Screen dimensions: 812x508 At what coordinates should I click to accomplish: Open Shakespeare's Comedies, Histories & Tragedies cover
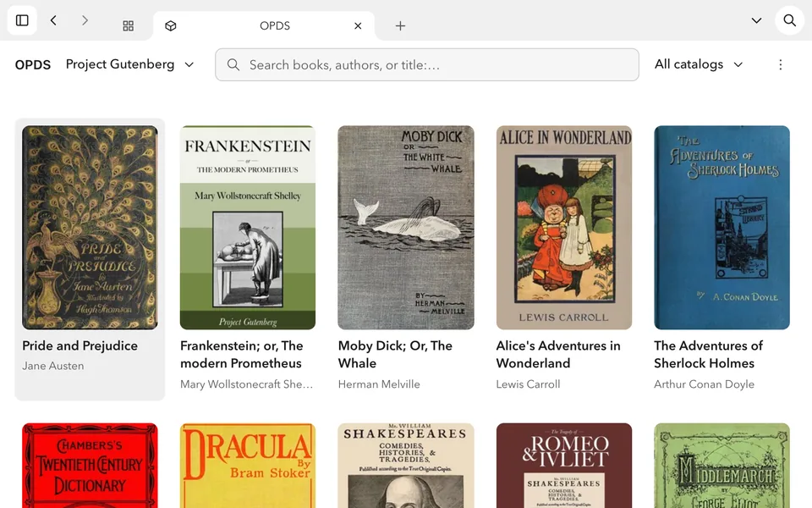pyautogui.click(x=405, y=466)
